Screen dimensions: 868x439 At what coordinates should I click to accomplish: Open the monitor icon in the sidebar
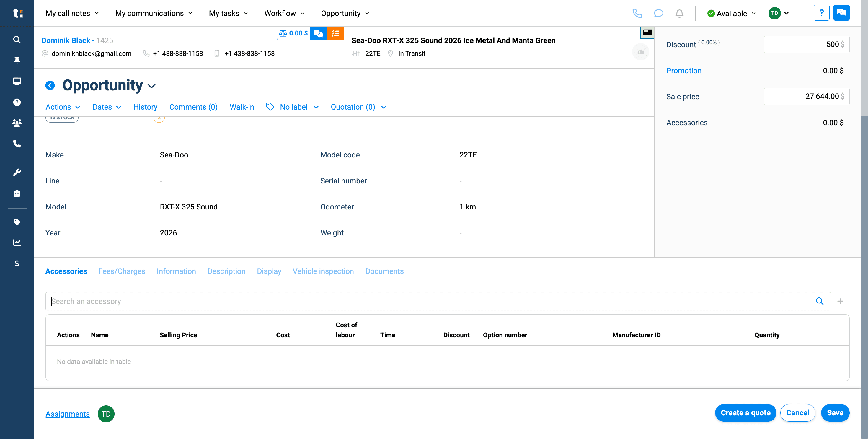[17, 81]
